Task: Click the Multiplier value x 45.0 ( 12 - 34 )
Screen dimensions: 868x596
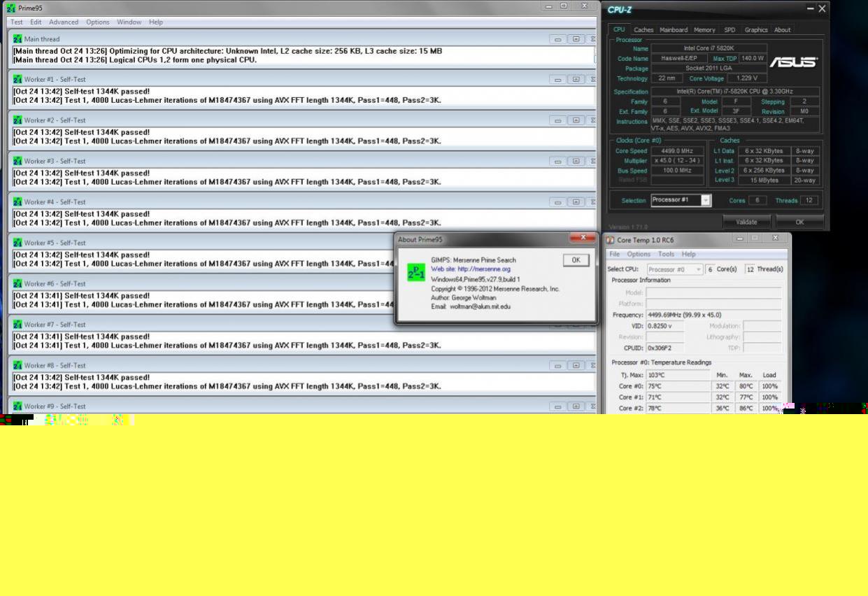Action: [x=677, y=160]
